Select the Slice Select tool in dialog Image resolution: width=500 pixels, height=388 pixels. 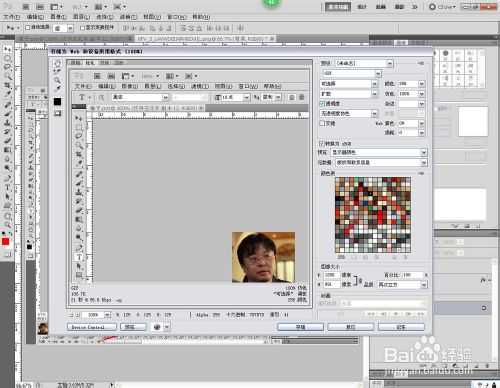tap(58, 71)
